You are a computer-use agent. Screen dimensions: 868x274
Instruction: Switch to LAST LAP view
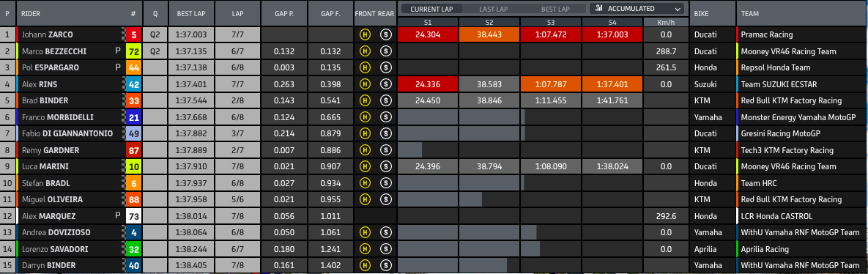(x=494, y=9)
